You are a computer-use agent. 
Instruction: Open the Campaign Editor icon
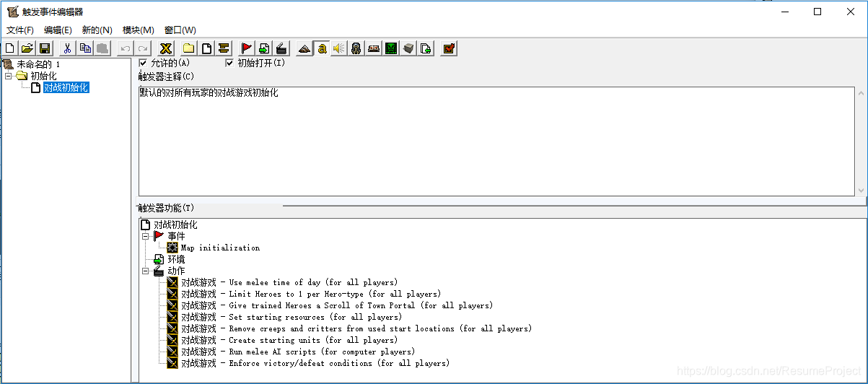(374, 48)
